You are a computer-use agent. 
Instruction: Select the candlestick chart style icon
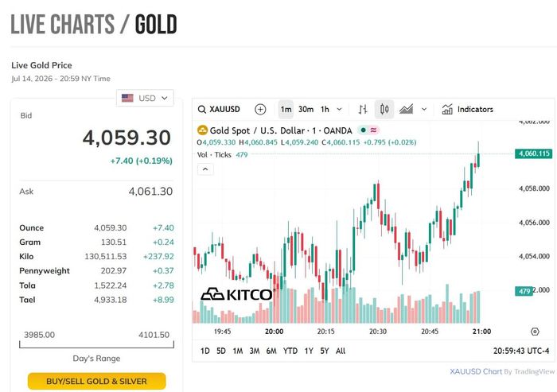click(384, 109)
